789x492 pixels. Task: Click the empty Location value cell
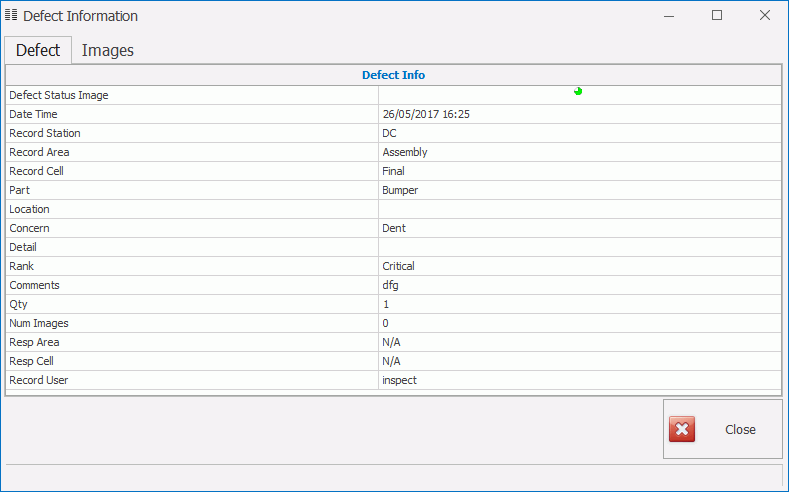[x=578, y=209]
